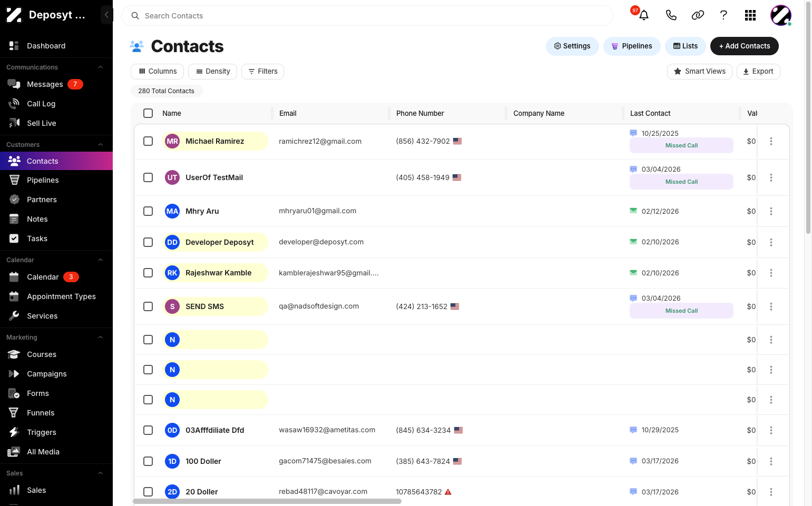Open row options for Developer Deposyt

point(771,242)
